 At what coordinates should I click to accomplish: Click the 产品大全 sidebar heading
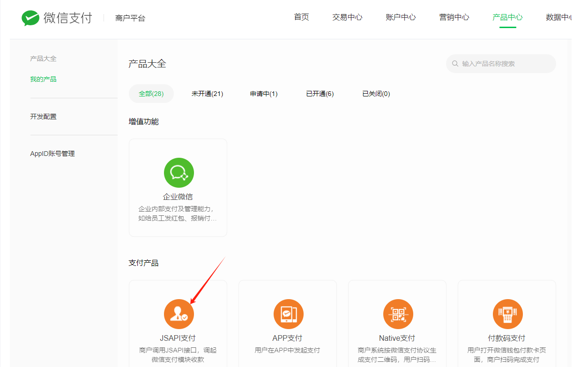coord(43,59)
